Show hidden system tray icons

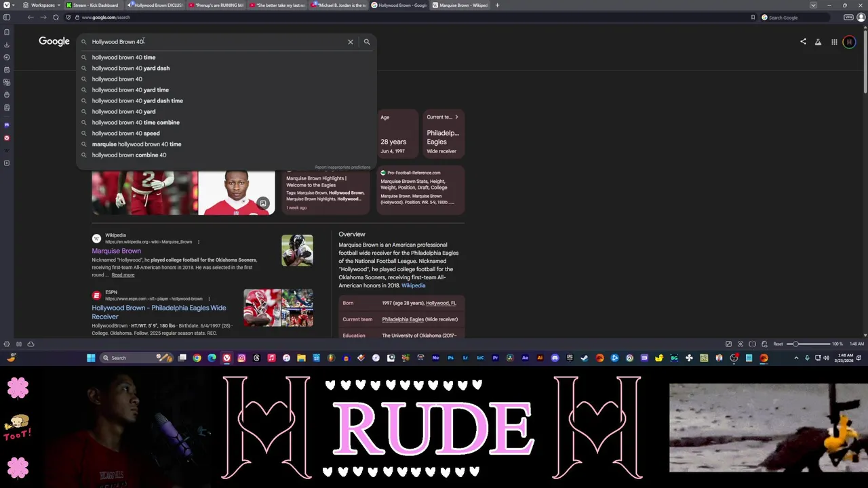[796, 358]
